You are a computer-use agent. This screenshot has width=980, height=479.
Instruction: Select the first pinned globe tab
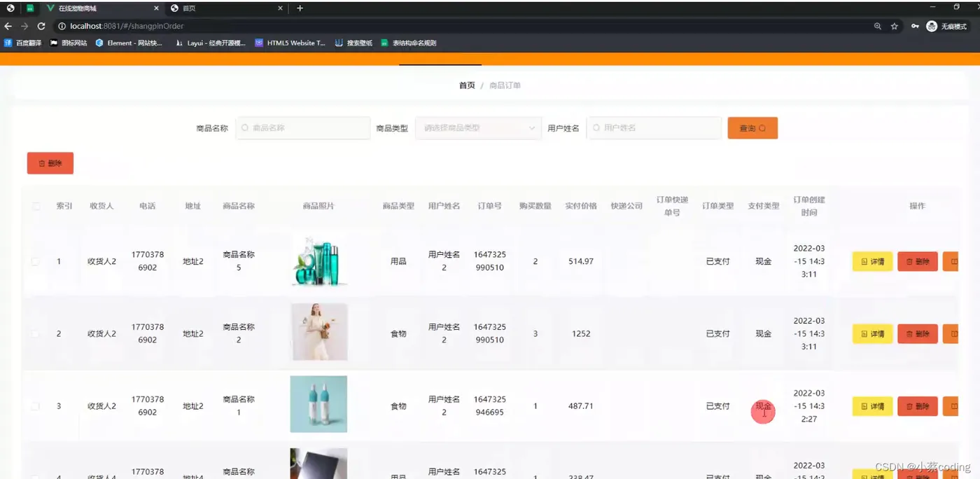click(x=10, y=8)
